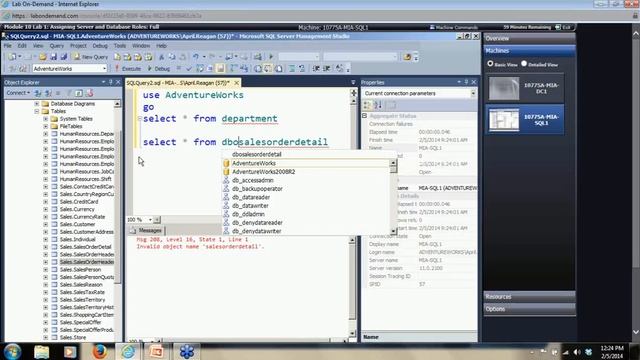This screenshot has height=360, width=640.
Task: Click the Disconnect icon in Object Explorer toolbar
Action: (x=48, y=93)
